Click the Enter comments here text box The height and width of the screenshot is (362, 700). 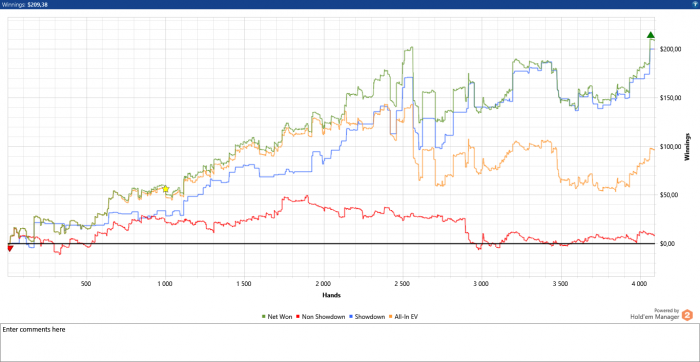(350, 342)
